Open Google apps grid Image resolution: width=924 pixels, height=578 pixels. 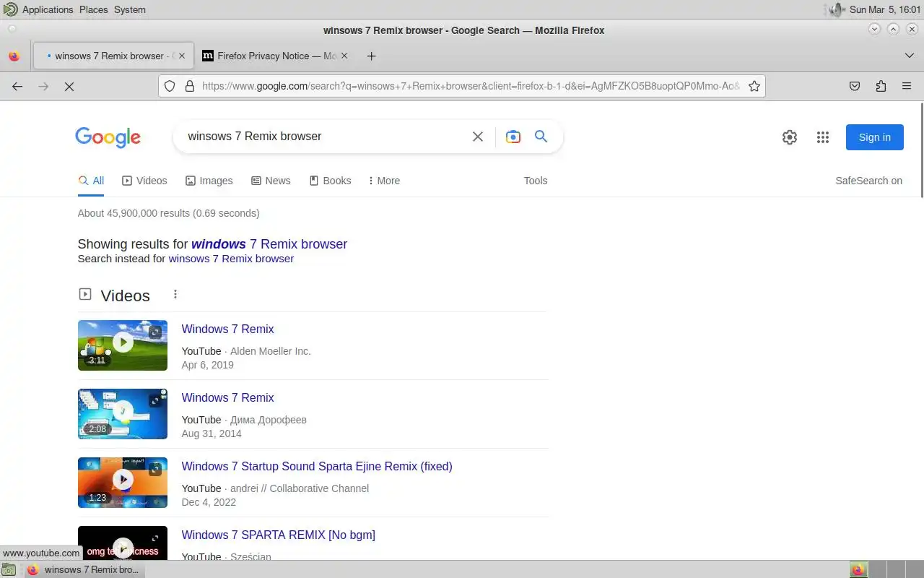tap(823, 137)
